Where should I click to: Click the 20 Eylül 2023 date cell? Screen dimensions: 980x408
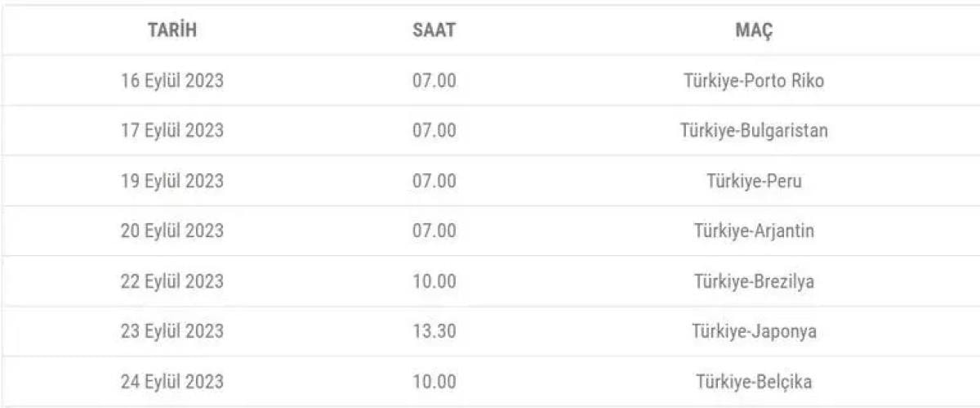pos(172,231)
